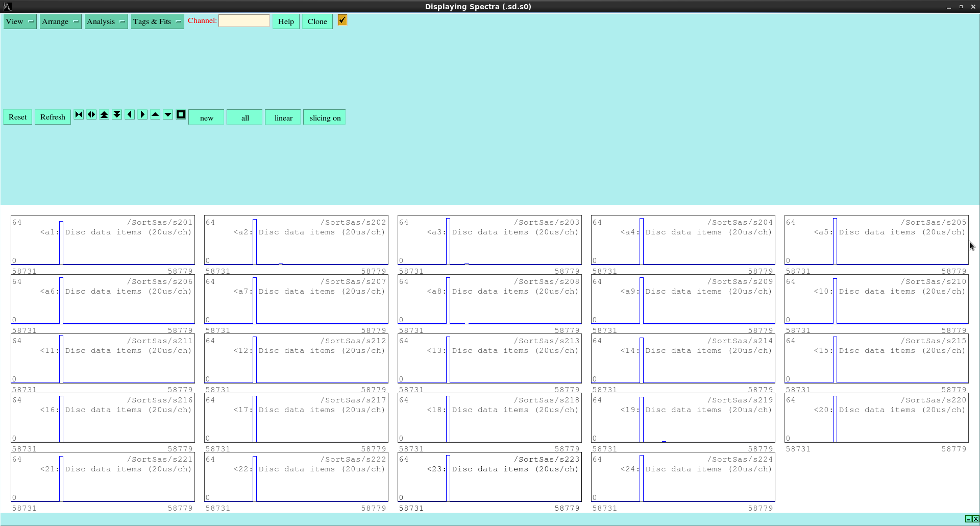980x526 pixels.
Task: Click the Channel input field
Action: pos(244,21)
